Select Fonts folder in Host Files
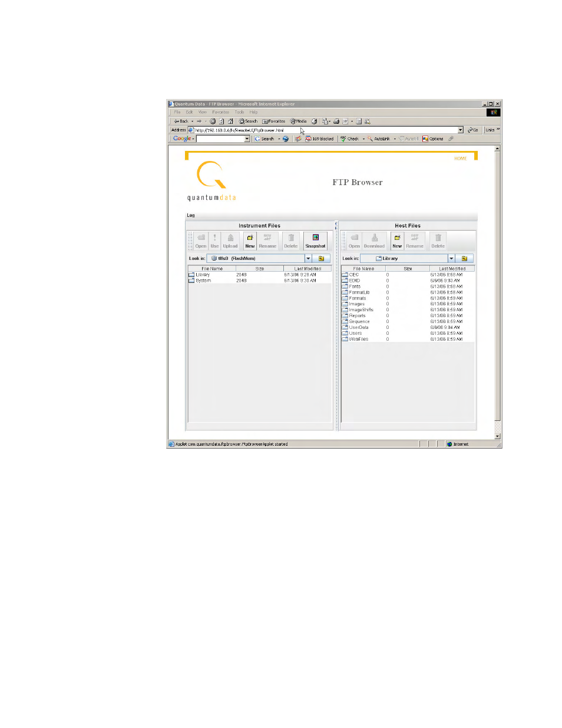The width and height of the screenshot is (562, 728). [x=408, y=286]
